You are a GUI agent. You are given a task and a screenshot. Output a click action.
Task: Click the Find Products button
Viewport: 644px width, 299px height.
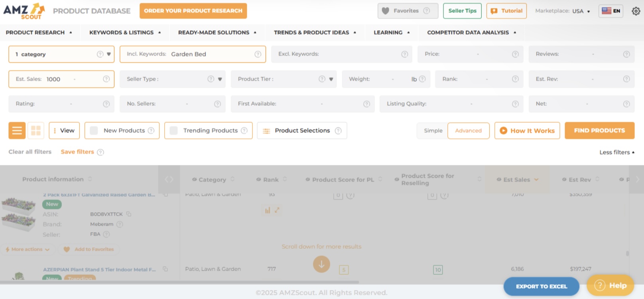tap(599, 131)
